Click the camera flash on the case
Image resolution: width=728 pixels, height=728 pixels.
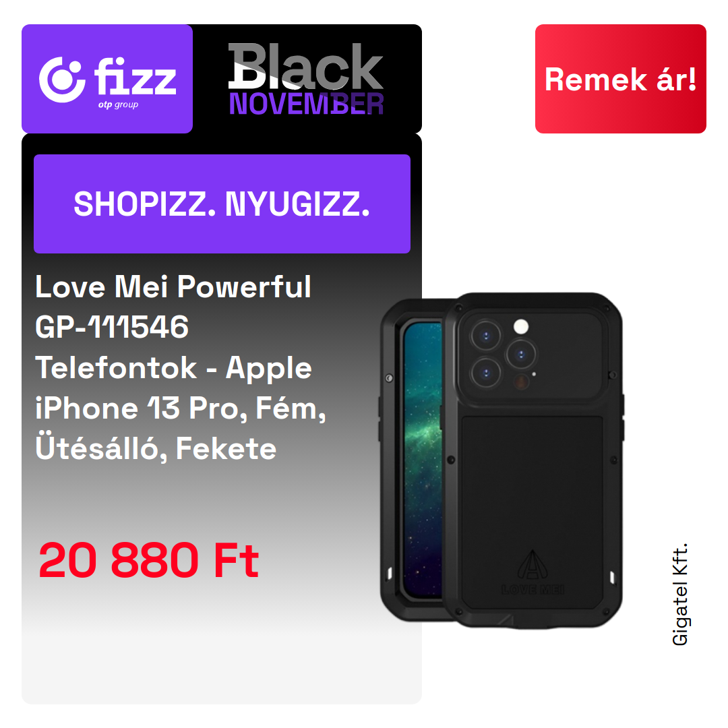click(x=521, y=326)
